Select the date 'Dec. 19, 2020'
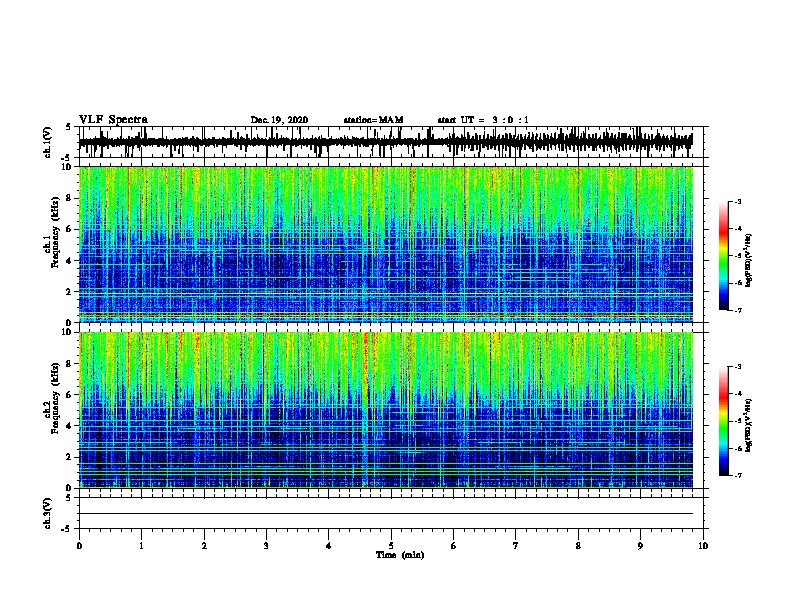The image size is (792, 612). point(279,120)
